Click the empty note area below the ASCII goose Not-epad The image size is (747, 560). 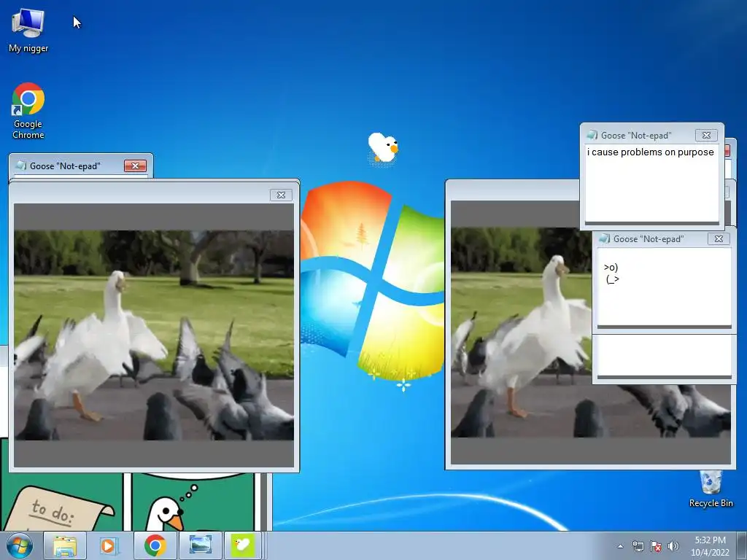[664, 355]
